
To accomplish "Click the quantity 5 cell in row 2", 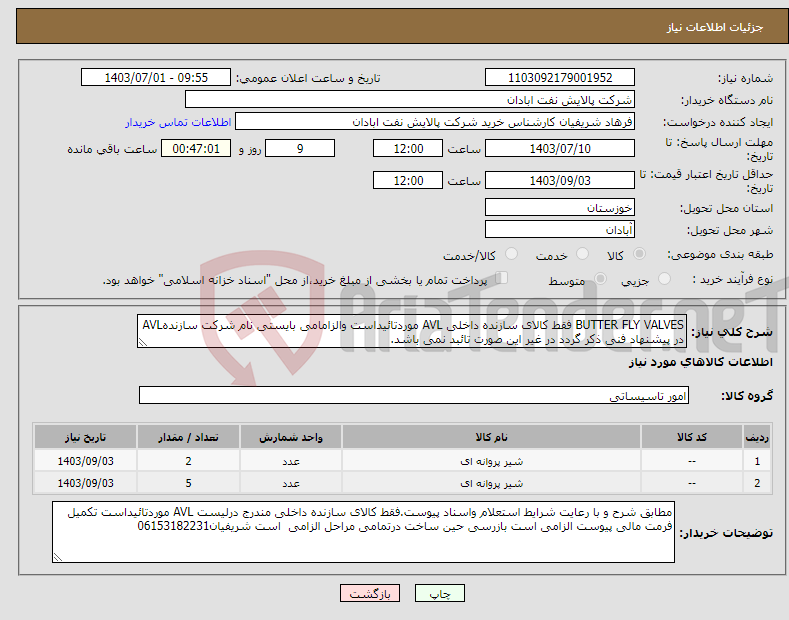I will tap(188, 483).
